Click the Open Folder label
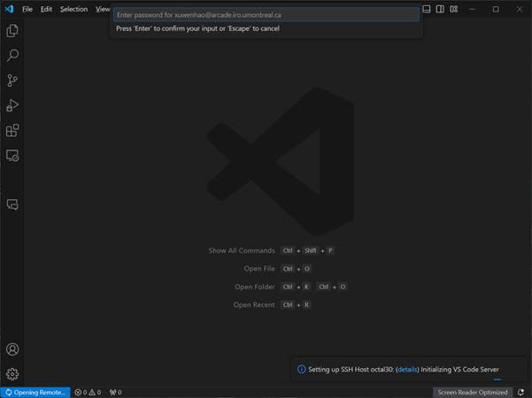The width and height of the screenshot is (532, 398). pyautogui.click(x=254, y=287)
